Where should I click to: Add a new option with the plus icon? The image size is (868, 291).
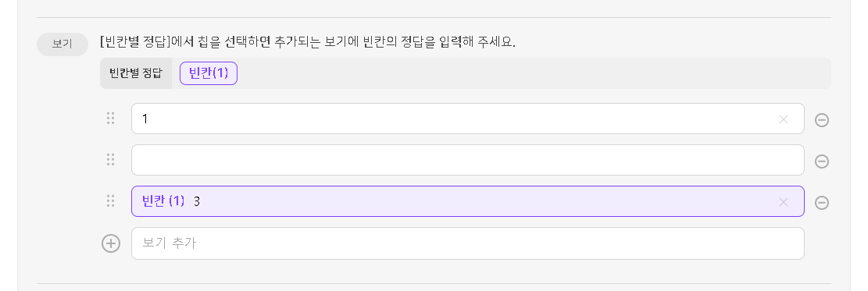111,243
